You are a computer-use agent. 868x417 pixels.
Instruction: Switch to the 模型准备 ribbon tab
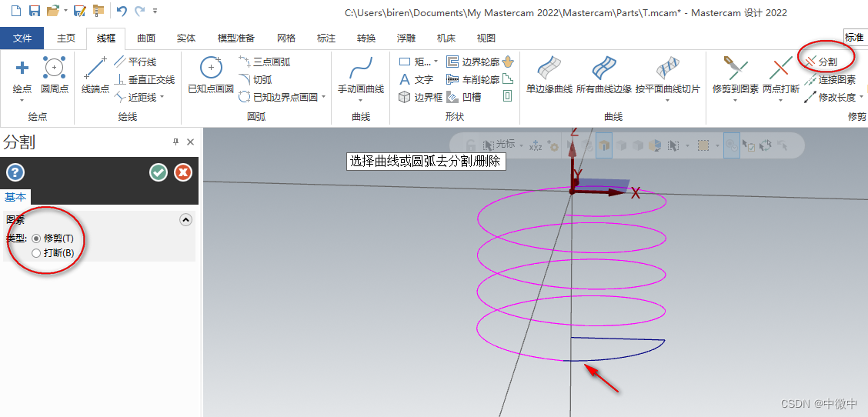(236, 38)
